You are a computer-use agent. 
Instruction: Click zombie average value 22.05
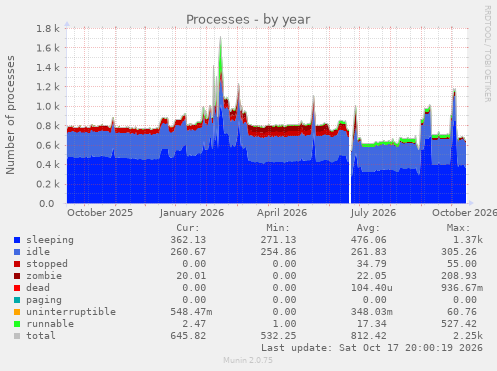pos(371,276)
